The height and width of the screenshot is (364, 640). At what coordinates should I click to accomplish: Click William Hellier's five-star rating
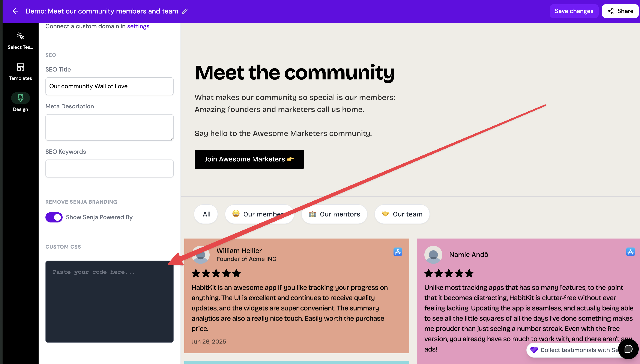tap(216, 273)
